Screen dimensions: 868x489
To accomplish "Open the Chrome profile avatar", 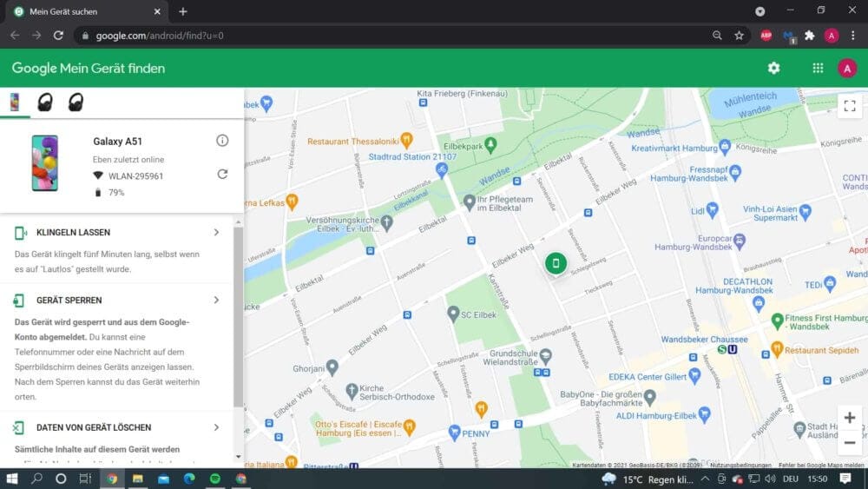I will pos(831,36).
